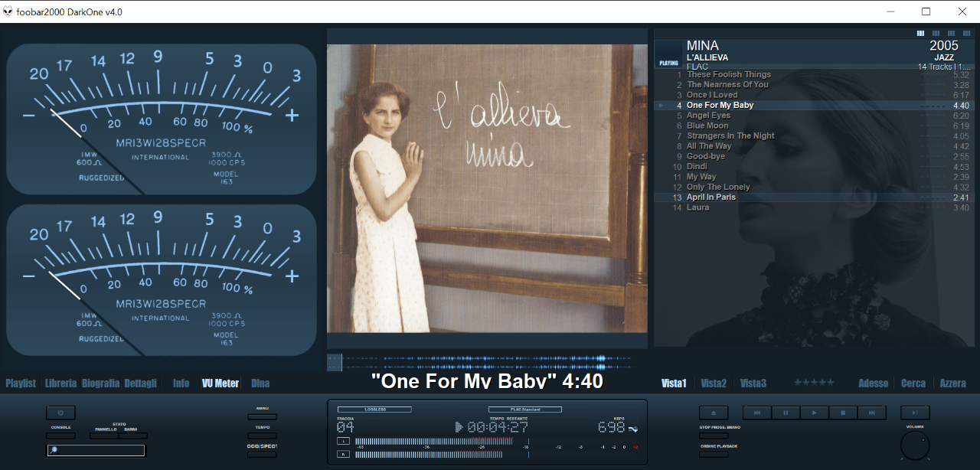Toggle the PANNELLO status switch
The width and height of the screenshot is (980, 470).
pyautogui.click(x=104, y=436)
